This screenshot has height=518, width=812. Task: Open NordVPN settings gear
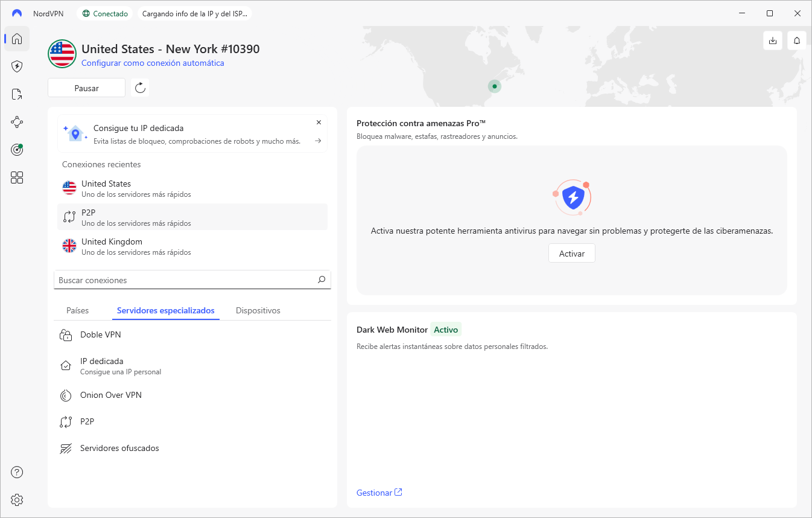point(16,500)
